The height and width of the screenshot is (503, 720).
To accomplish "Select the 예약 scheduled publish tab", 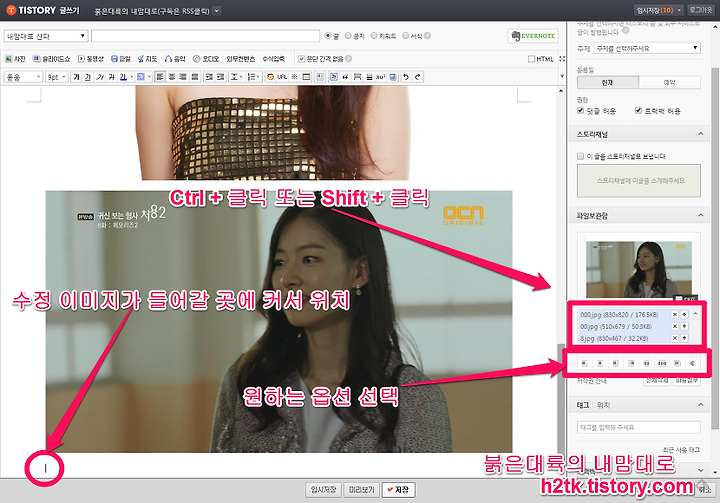I will [x=669, y=82].
